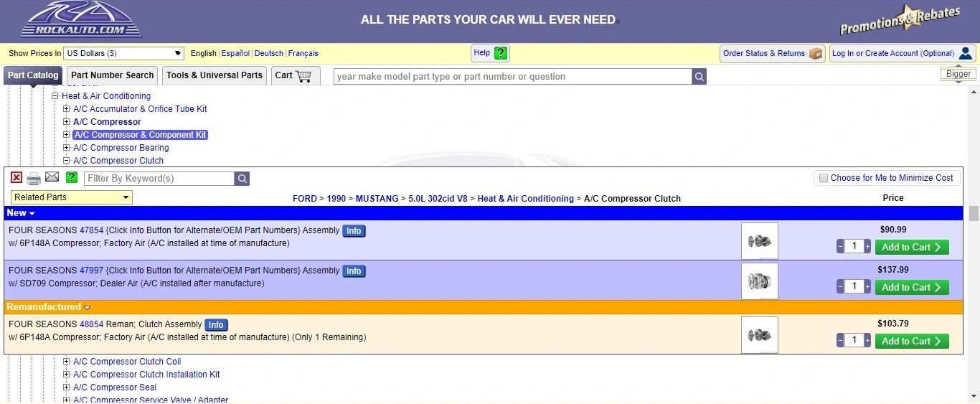Open Info for part 48854
Viewport: 980px width, 404px height.
216,325
